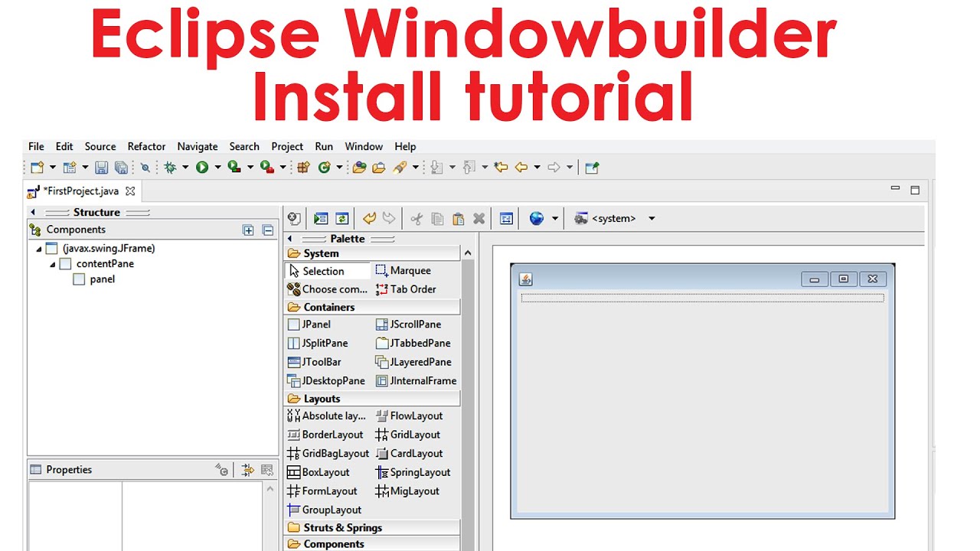This screenshot has height=551, width=980.
Task: Select JInternalFrame from the palette
Action: coord(416,380)
